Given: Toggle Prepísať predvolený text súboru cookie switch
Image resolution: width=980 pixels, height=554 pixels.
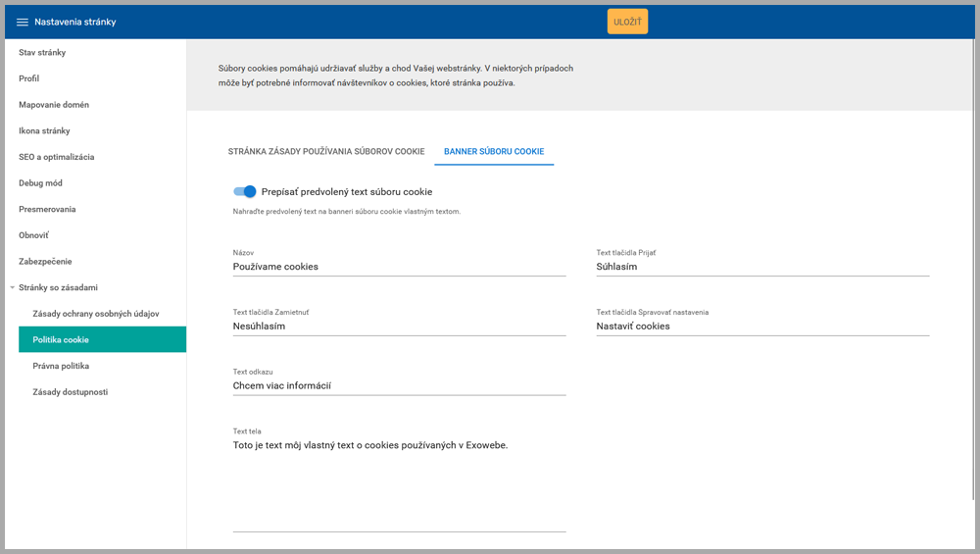Looking at the screenshot, I should [x=245, y=192].
